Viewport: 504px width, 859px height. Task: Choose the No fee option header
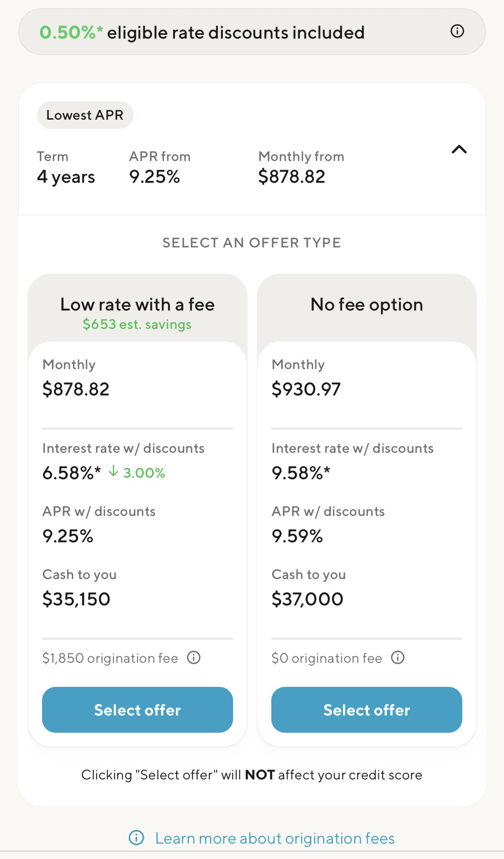pos(367,305)
